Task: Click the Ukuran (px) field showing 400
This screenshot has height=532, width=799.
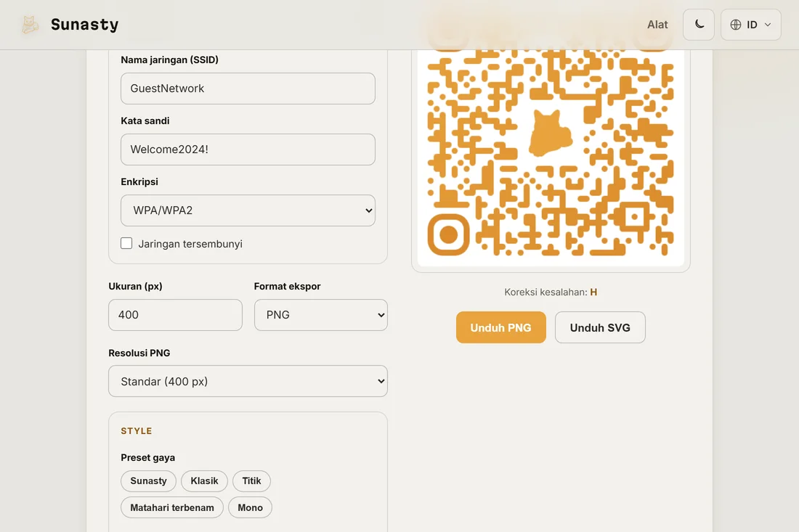Action: tap(175, 315)
